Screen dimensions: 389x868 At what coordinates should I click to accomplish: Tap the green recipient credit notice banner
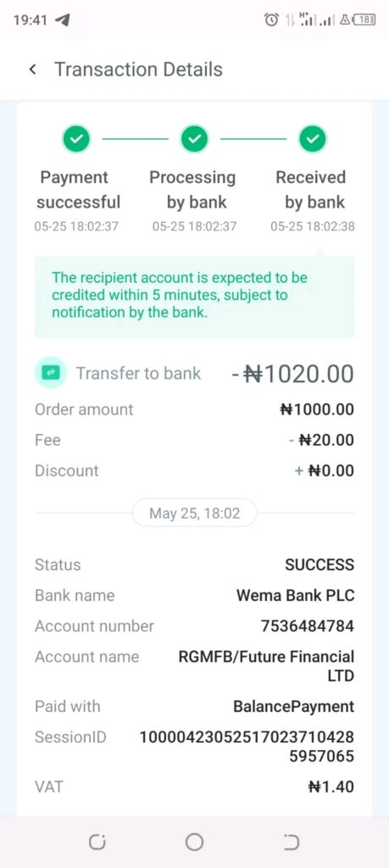point(194,297)
